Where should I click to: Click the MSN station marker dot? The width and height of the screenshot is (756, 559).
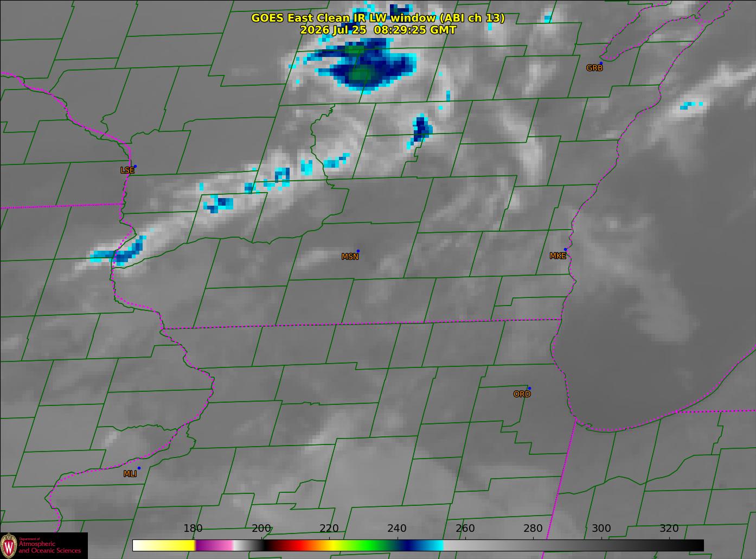point(358,251)
